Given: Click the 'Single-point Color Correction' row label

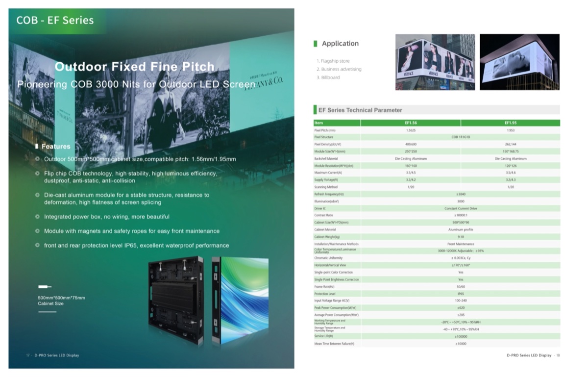Looking at the screenshot, I should tap(334, 272).
